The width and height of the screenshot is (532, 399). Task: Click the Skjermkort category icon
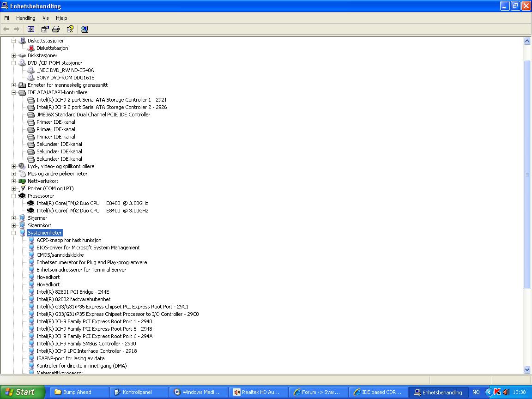tap(22, 225)
